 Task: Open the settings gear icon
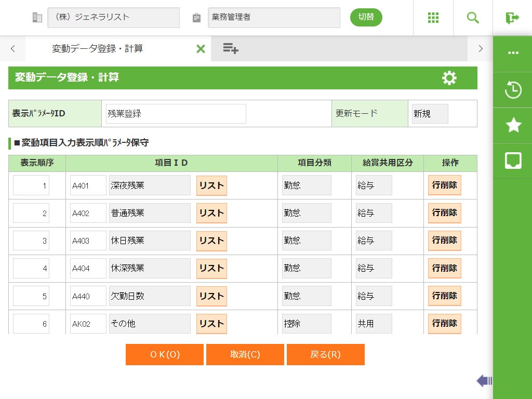point(449,78)
